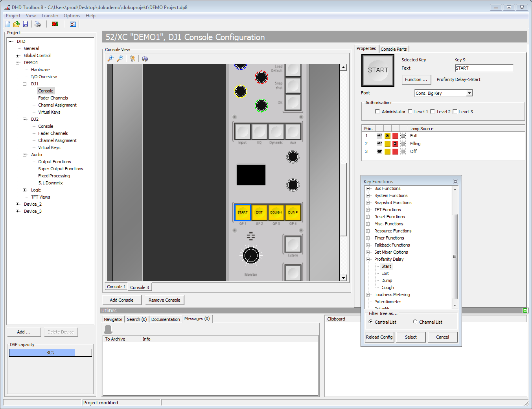Open the Options menu

72,15
